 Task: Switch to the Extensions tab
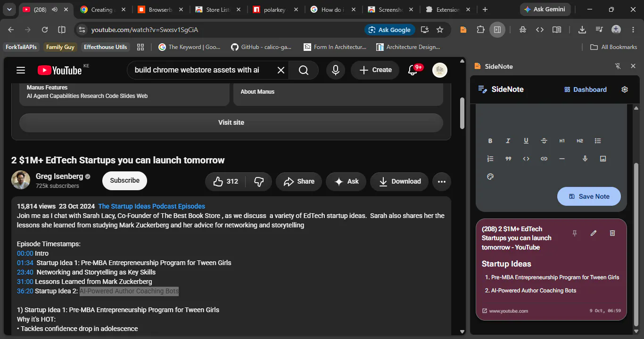tap(448, 9)
